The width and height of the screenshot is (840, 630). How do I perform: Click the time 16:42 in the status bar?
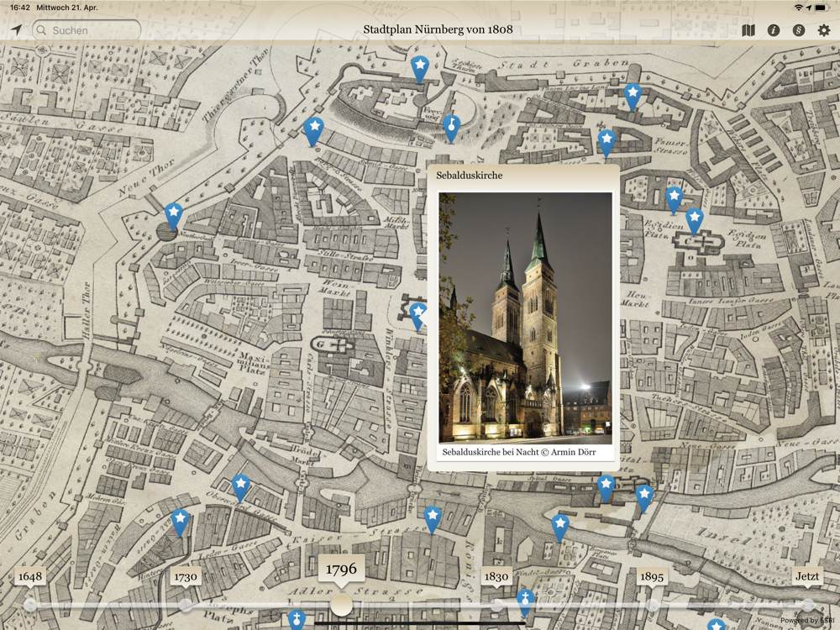(20, 8)
